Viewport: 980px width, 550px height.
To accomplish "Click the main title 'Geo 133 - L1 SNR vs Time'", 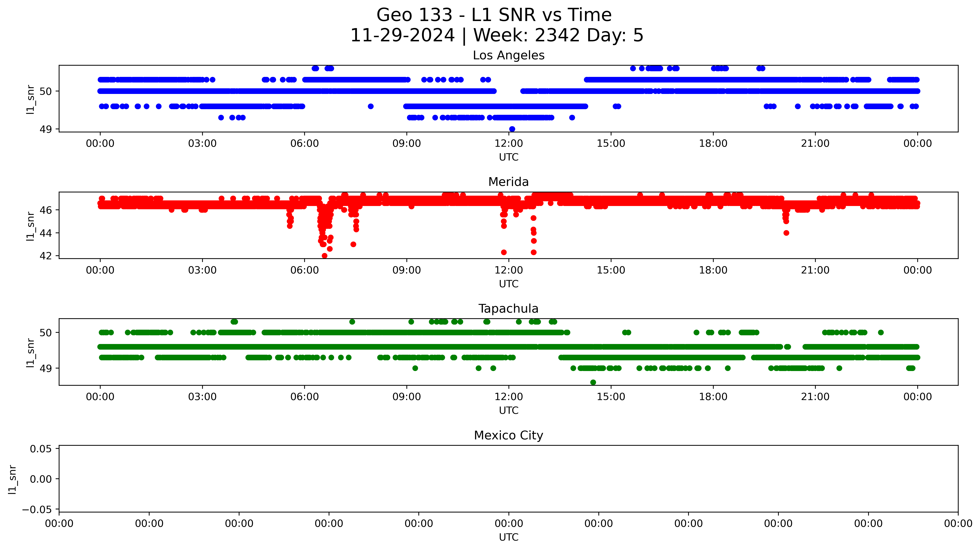I will pos(494,15).
